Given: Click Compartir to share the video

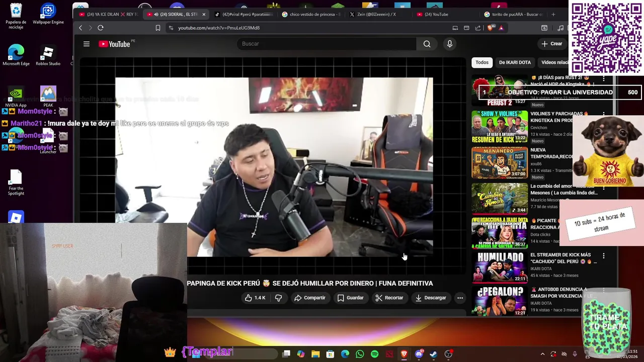Looking at the screenshot, I should [x=310, y=298].
